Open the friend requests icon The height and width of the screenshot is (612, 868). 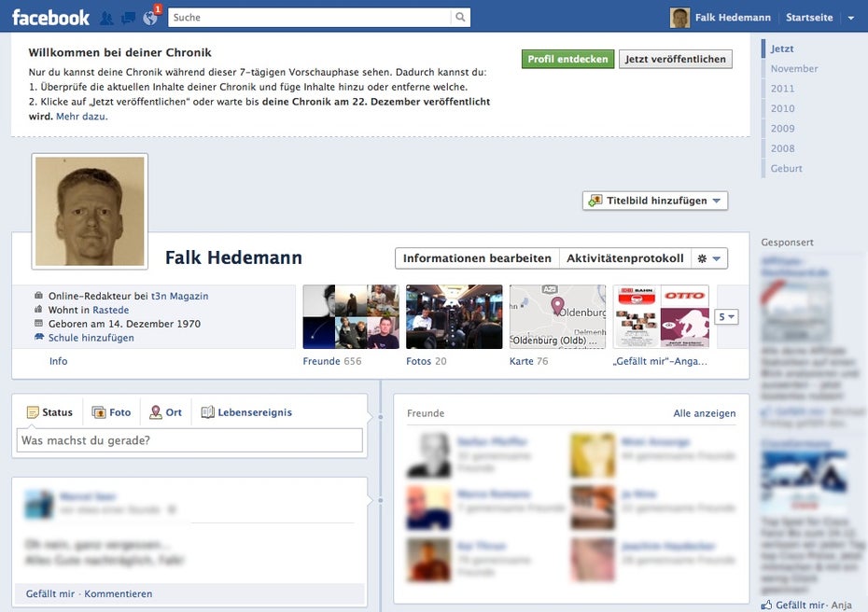pyautogui.click(x=106, y=19)
